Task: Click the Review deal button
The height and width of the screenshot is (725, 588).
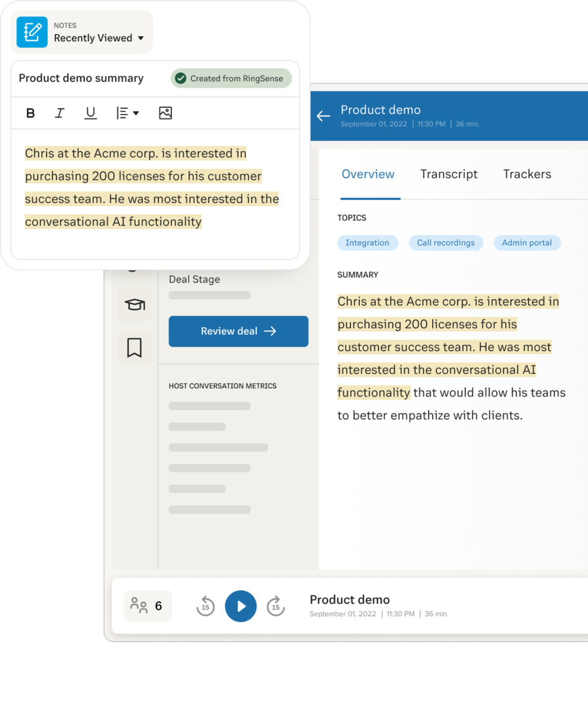Action: (239, 331)
